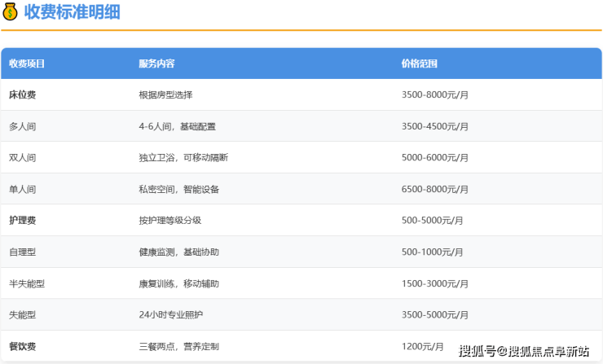Screen dimensions: 603x364
Task: Click the 价格范围 column header
Action: point(419,64)
